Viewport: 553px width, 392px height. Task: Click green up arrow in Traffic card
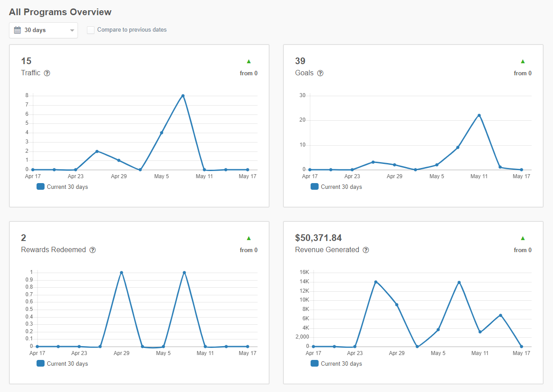click(249, 61)
